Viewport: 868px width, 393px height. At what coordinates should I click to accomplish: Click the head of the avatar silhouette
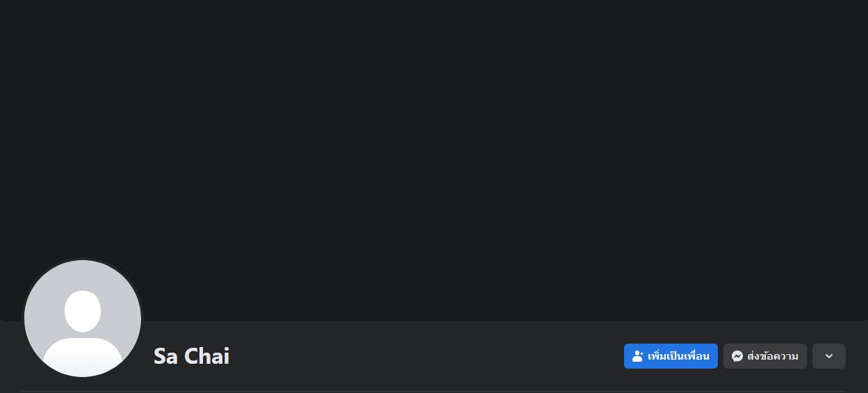83,311
